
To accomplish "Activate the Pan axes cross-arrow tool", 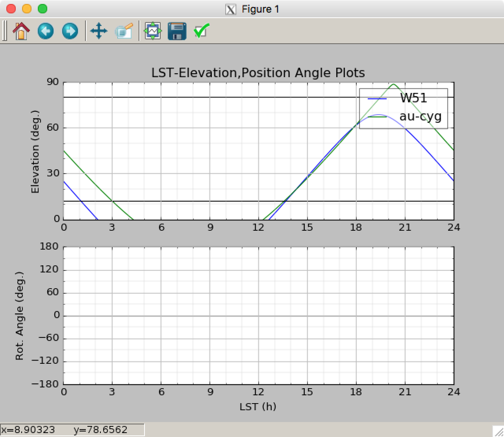I will [x=99, y=31].
